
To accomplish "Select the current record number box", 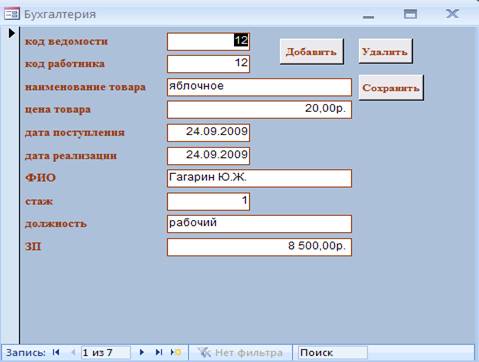I will click(105, 352).
